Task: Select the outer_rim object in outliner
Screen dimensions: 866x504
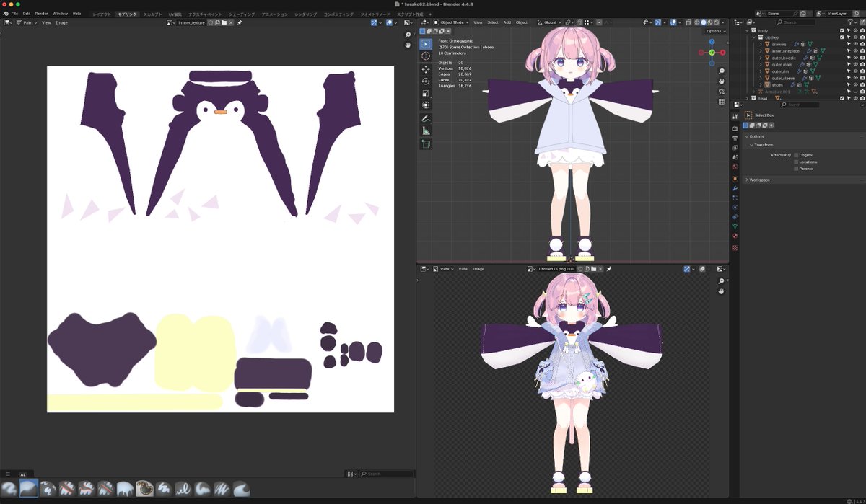Action: [x=781, y=71]
